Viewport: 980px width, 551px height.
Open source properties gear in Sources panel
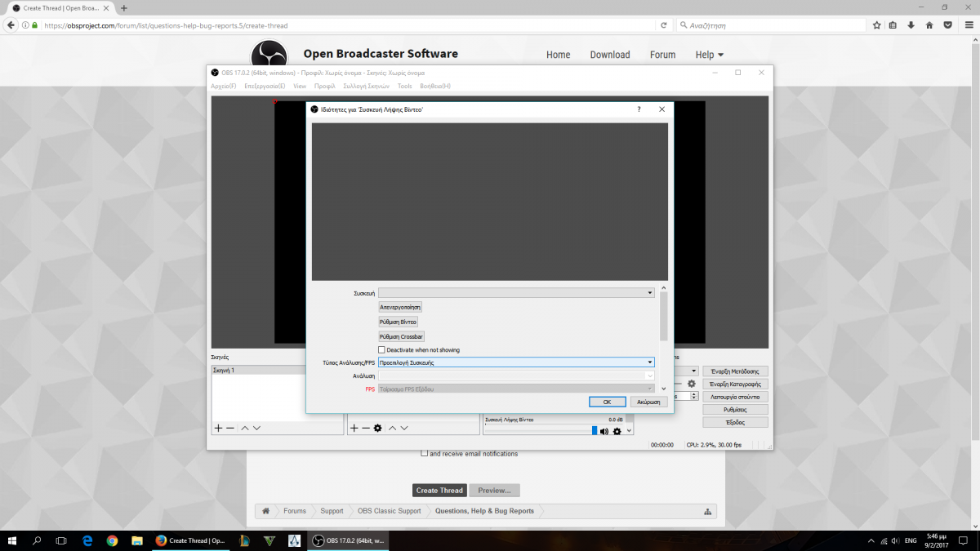377,428
